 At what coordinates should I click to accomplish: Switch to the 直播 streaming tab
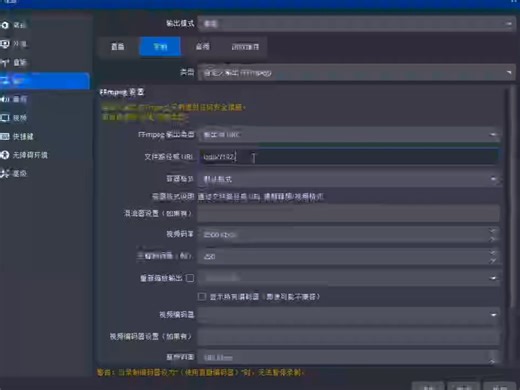coord(118,47)
